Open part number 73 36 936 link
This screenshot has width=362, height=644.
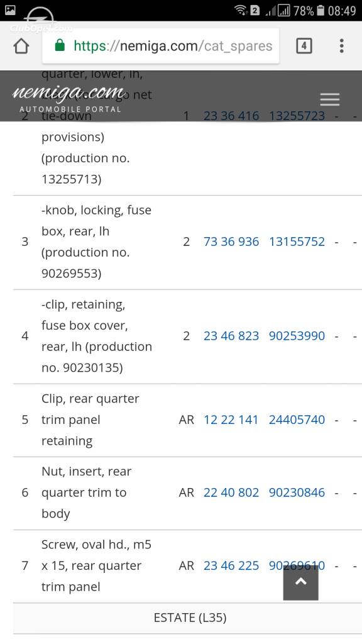[231, 241]
